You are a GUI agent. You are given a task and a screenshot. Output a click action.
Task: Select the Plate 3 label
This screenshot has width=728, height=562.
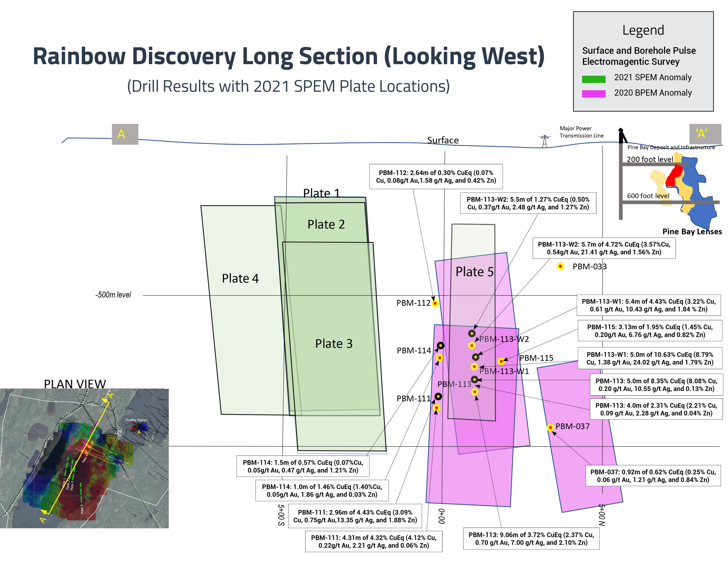click(x=334, y=344)
